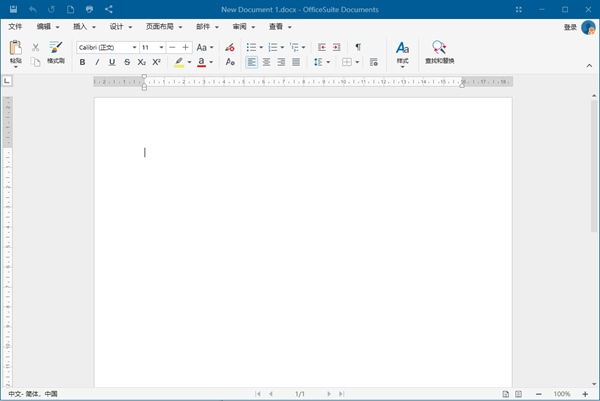
Task: Open the Calibri font name dropdown
Action: coord(134,47)
